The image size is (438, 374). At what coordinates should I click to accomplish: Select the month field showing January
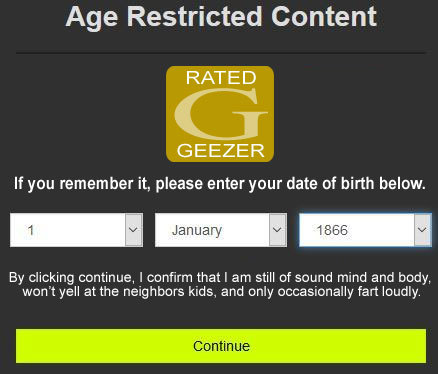click(221, 230)
